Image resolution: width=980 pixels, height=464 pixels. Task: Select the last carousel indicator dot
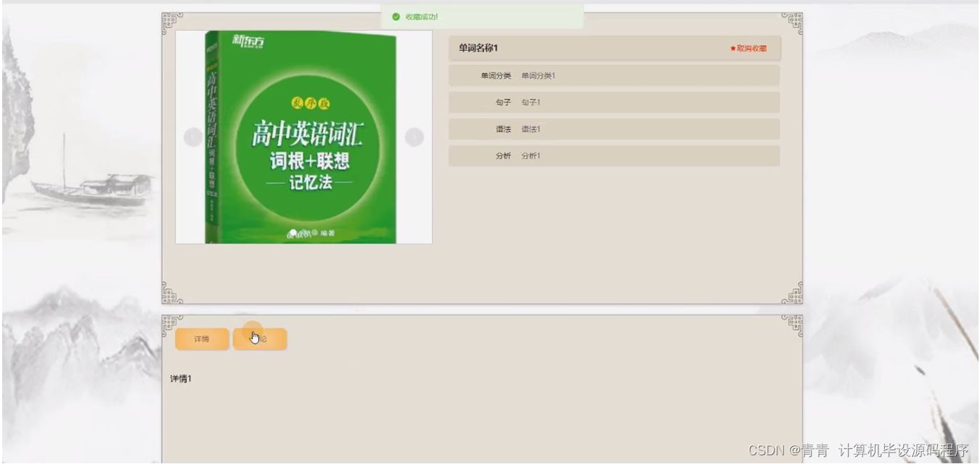click(x=315, y=233)
